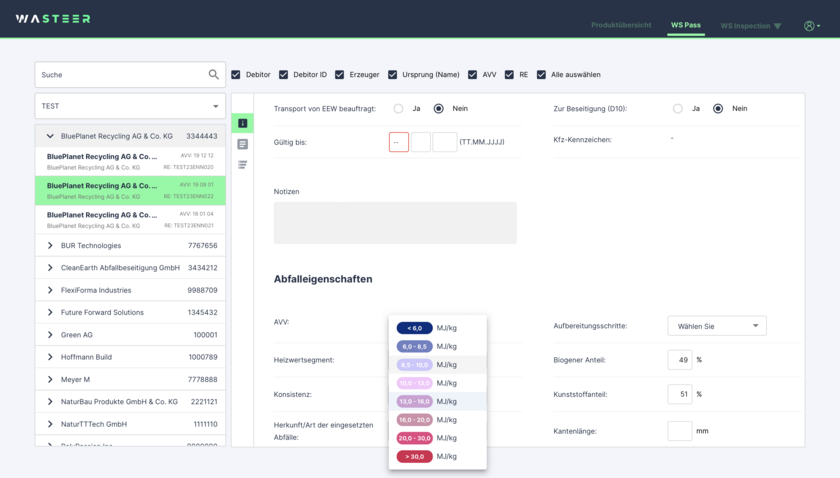Image resolution: width=840 pixels, height=478 pixels.
Task: Open the TEST dropdown
Action: click(130, 106)
